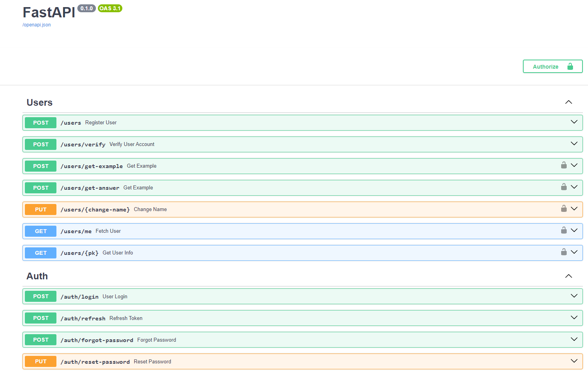Click the /users/me path text
588x376 pixels.
click(76, 231)
